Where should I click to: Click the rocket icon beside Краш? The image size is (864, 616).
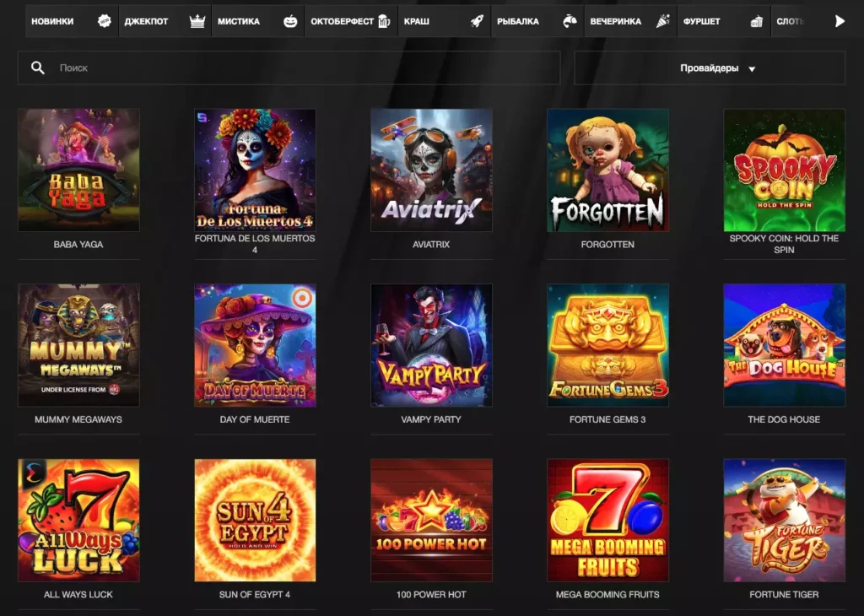pos(477,21)
